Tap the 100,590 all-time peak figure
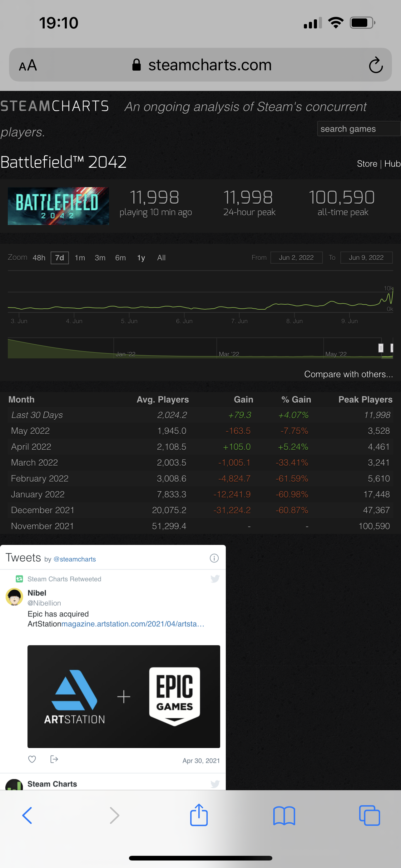Viewport: 401px width, 868px height. [342, 197]
